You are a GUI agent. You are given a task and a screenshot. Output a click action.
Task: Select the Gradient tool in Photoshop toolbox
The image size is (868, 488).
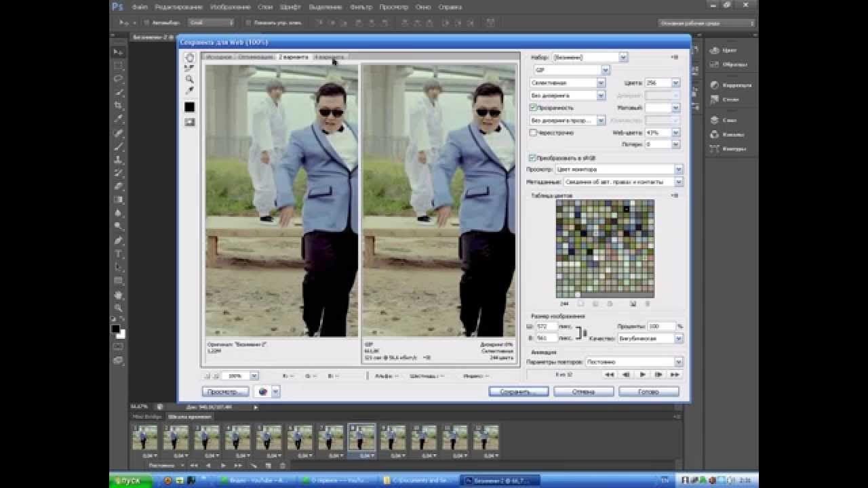click(x=119, y=200)
